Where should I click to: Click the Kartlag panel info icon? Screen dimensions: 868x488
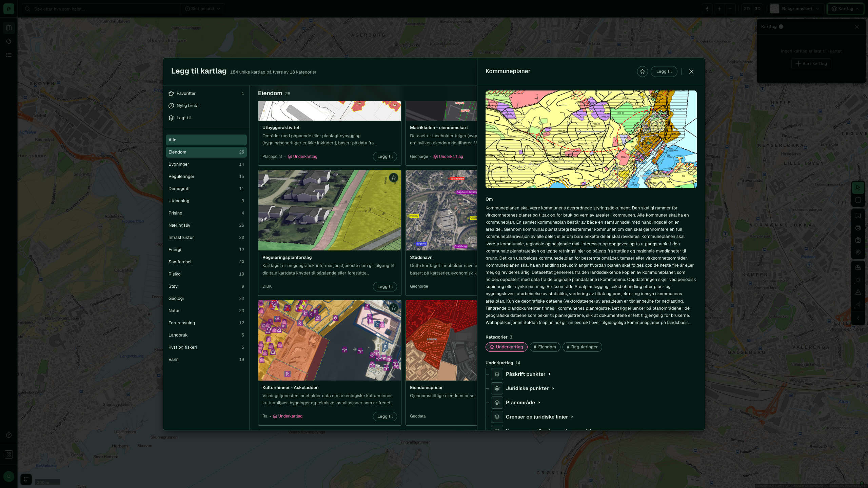pyautogui.click(x=781, y=27)
